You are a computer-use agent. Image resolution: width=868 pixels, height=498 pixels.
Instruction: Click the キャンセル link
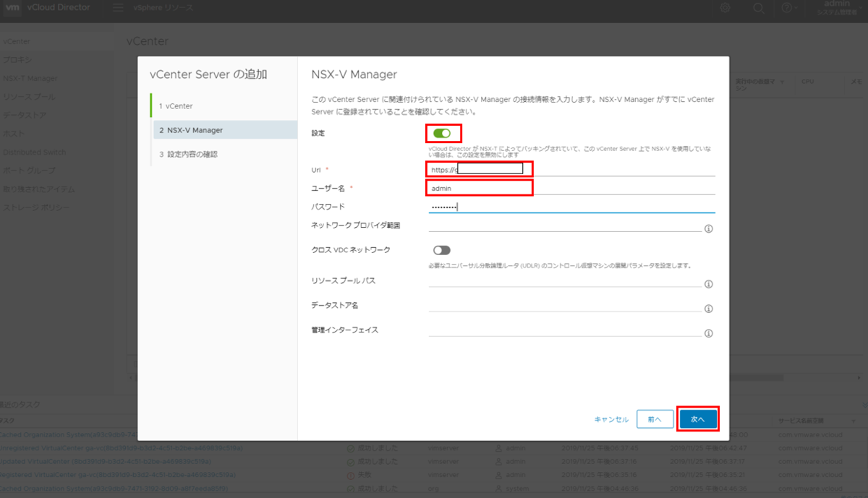tap(611, 419)
